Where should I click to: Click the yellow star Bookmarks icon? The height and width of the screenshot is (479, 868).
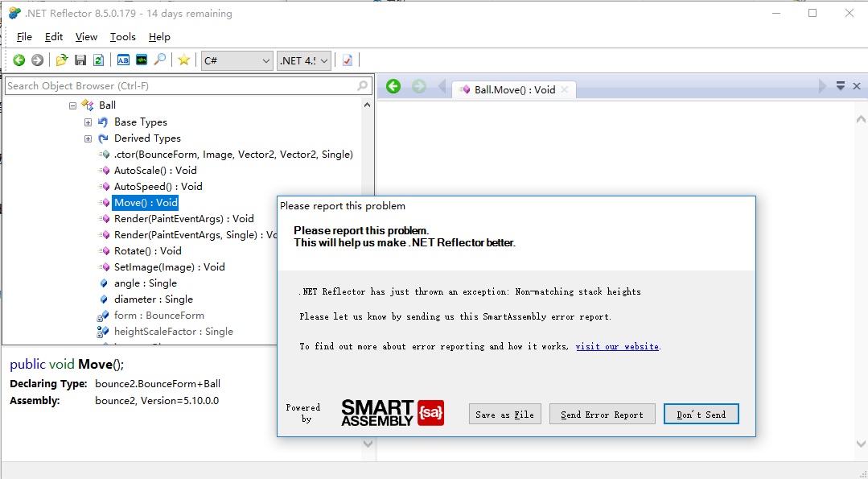pos(184,60)
